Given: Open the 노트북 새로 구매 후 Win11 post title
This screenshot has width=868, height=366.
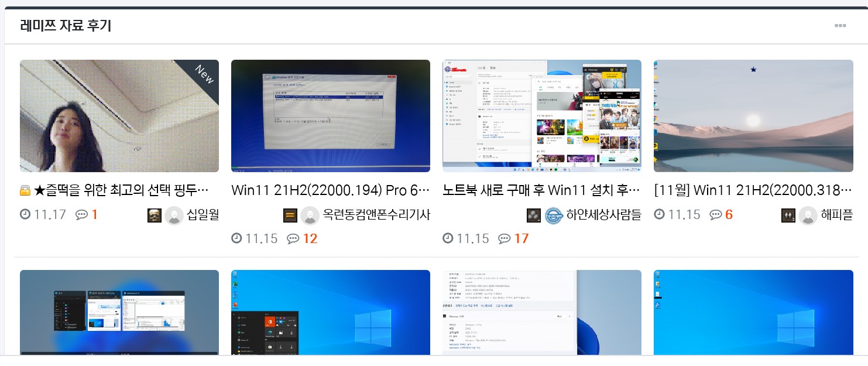Looking at the screenshot, I should [x=541, y=190].
